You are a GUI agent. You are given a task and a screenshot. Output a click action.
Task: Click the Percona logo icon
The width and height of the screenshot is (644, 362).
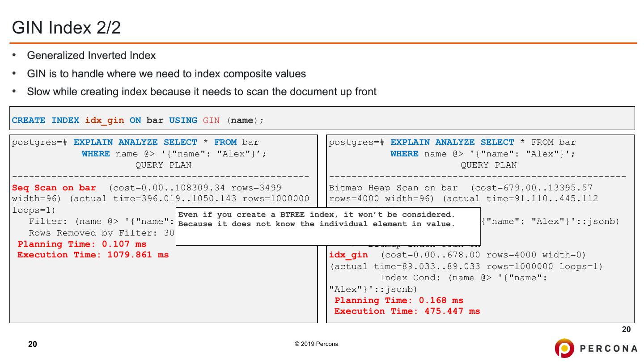[564, 348]
